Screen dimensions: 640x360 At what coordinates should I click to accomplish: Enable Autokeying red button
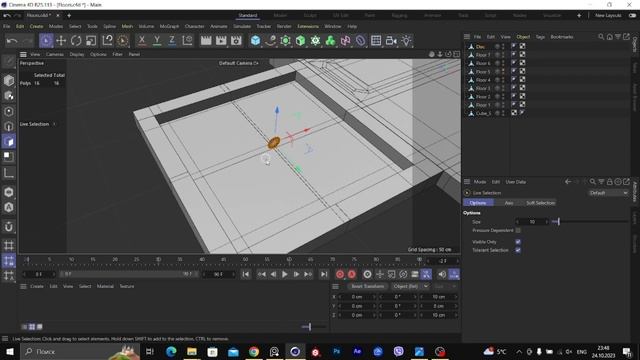[352, 274]
